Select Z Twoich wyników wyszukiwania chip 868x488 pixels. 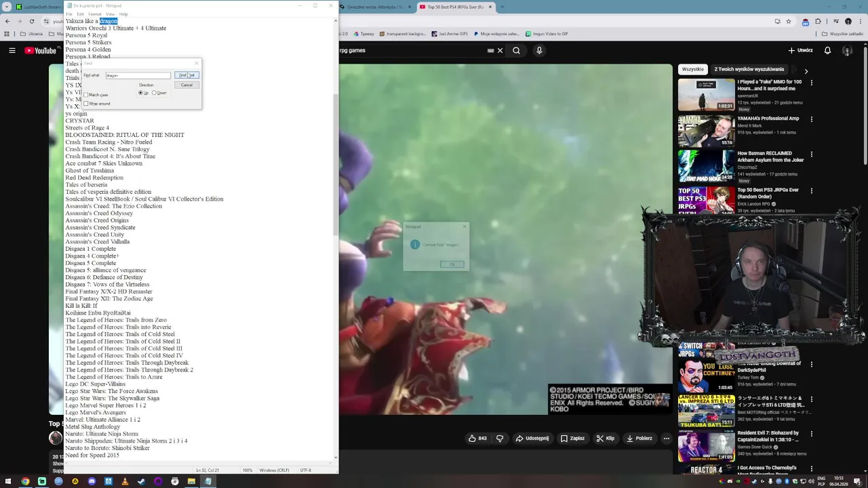pyautogui.click(x=749, y=69)
